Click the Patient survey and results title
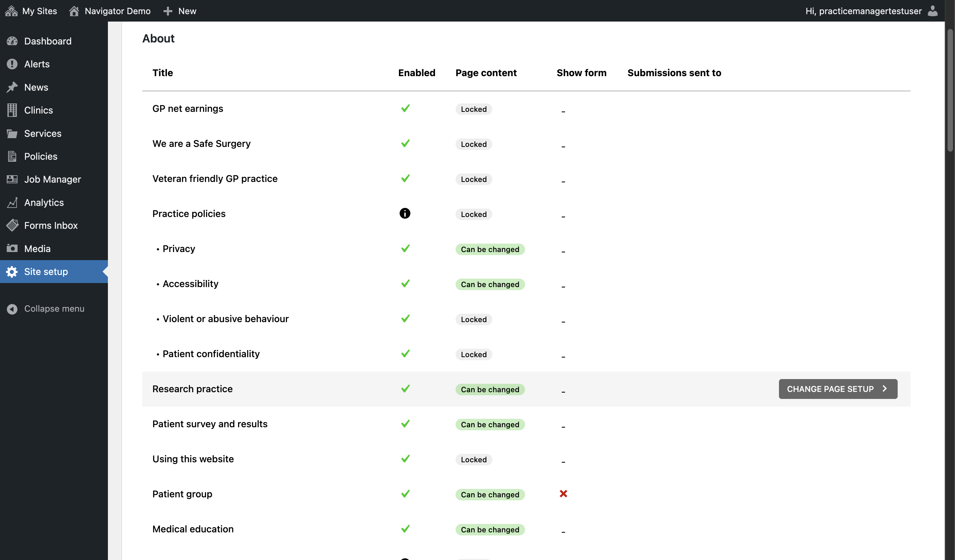Screen dimensions: 955x560 210,424
